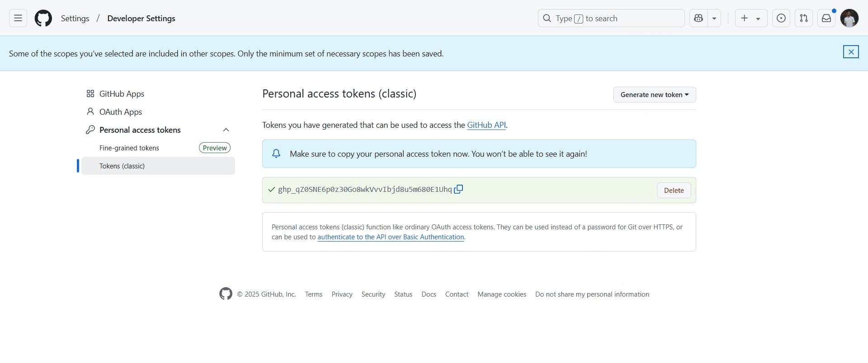The image size is (868, 363).
Task: Click the footer GitHub logo
Action: 226,294
